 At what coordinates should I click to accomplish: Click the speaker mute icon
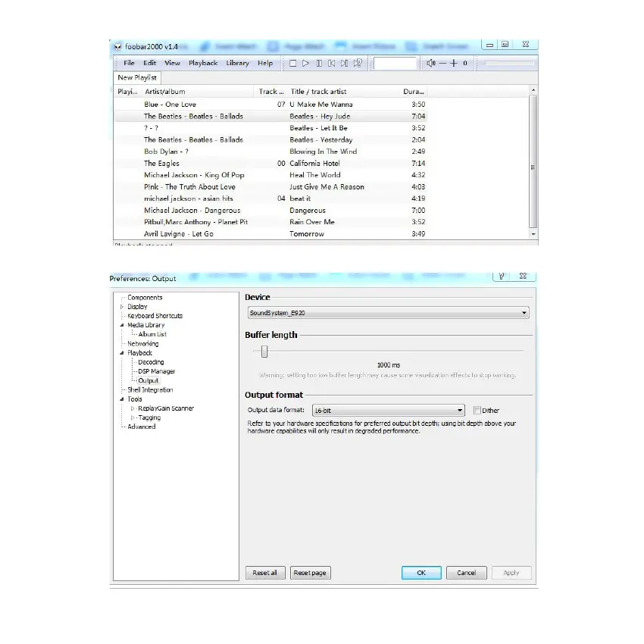coord(431,63)
